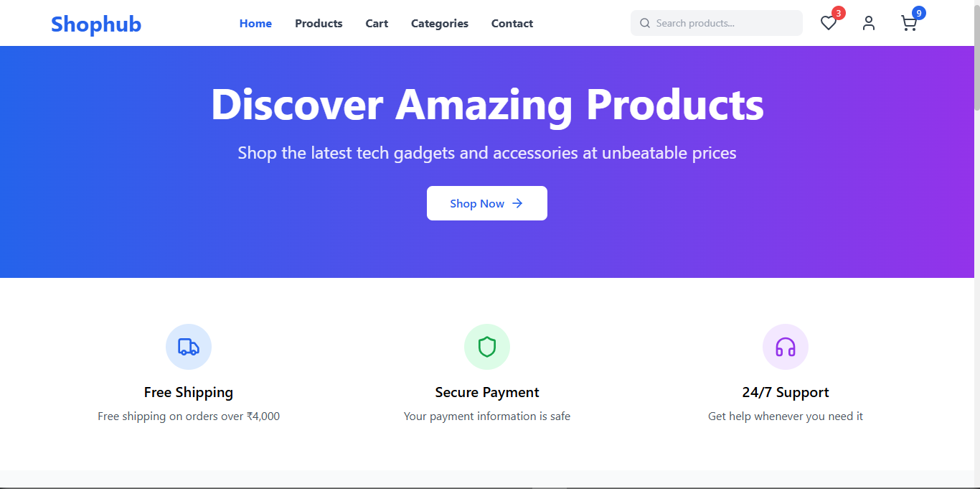
Task: Click the search magnifier icon
Action: [645, 23]
